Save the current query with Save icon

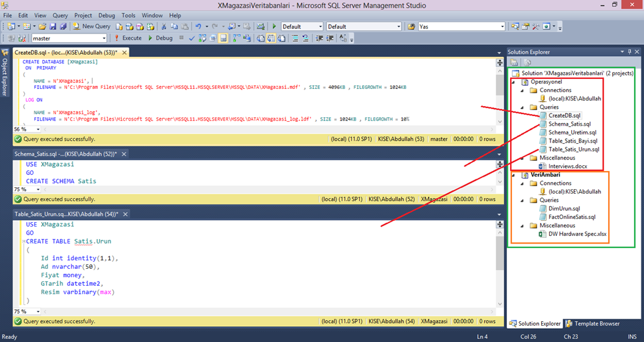pos(52,27)
